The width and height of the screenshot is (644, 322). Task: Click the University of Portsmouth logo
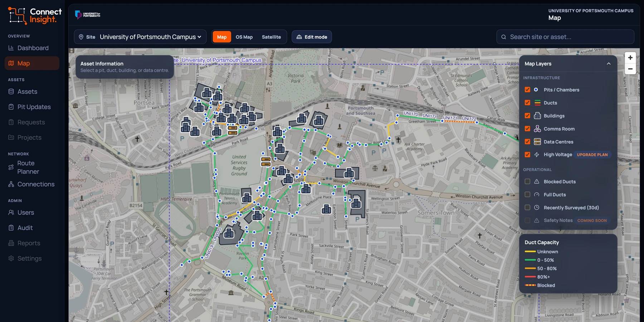click(88, 15)
